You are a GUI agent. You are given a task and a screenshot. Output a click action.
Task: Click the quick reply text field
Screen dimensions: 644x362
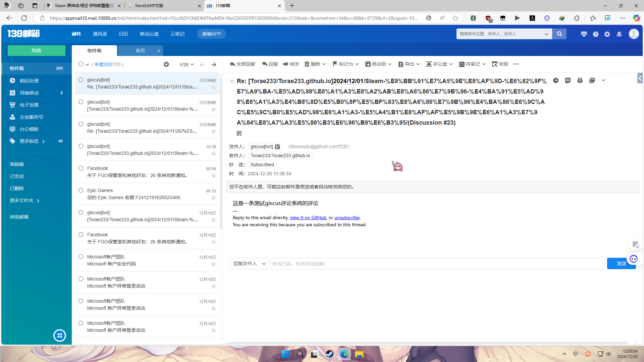437,264
